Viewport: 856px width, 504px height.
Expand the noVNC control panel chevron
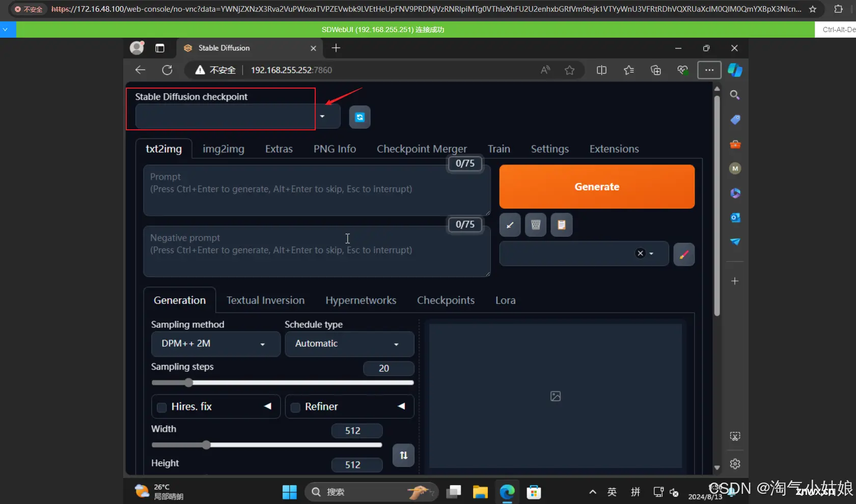coord(5,30)
